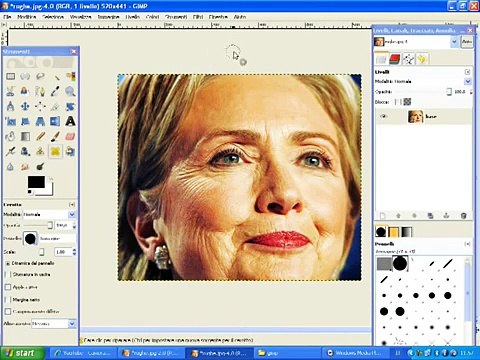
Task: Delete layer with trash icon
Action: tap(463, 216)
